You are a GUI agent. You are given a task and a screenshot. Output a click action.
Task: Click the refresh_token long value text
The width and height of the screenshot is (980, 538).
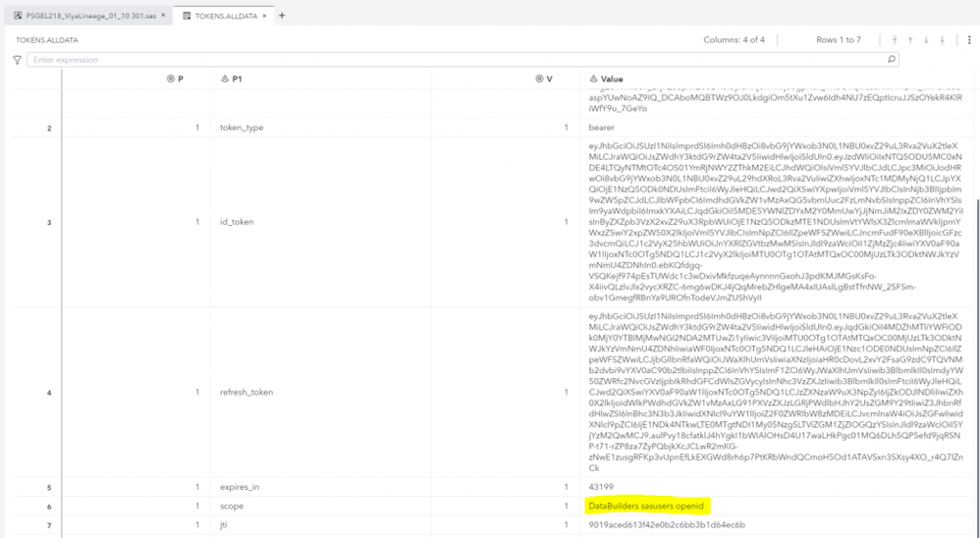(775, 393)
